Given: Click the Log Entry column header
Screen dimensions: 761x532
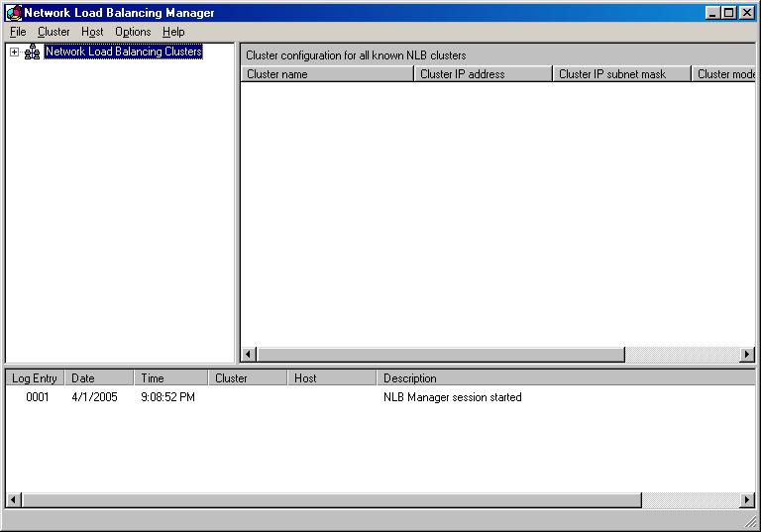Looking at the screenshot, I should pyautogui.click(x=35, y=378).
